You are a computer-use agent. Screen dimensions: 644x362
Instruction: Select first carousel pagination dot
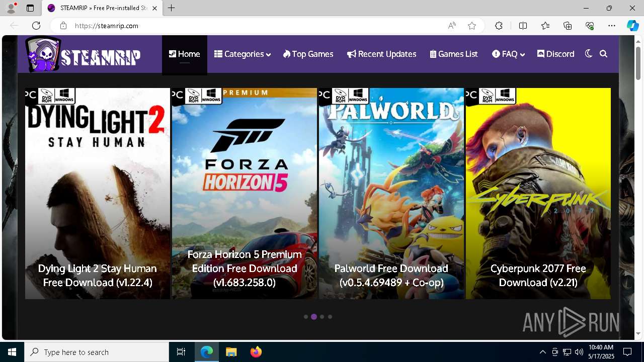pyautogui.click(x=306, y=317)
